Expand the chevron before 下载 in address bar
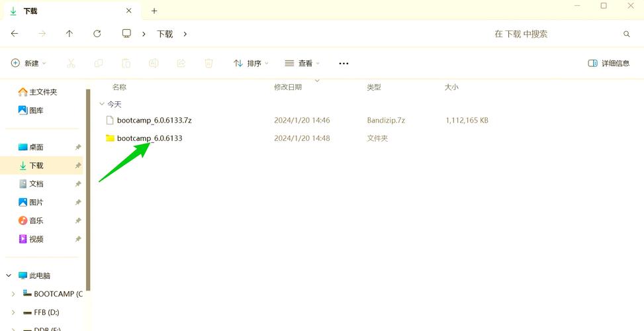644x331 pixels. click(144, 34)
